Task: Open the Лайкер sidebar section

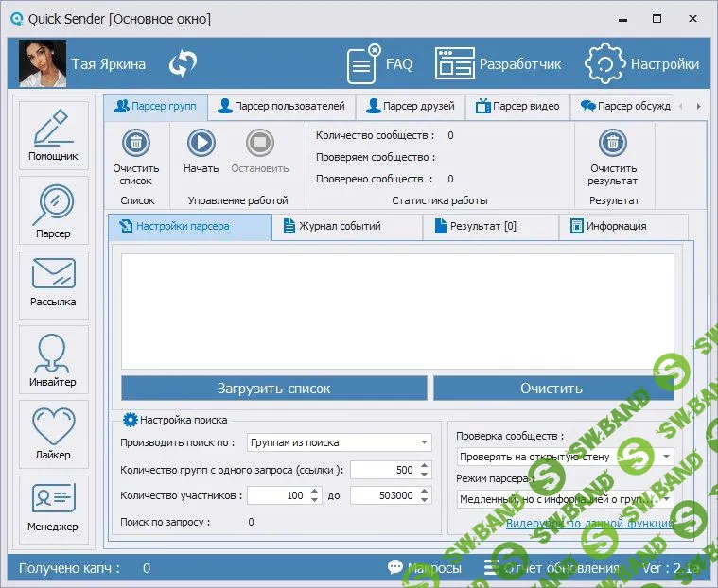Action: [x=54, y=434]
